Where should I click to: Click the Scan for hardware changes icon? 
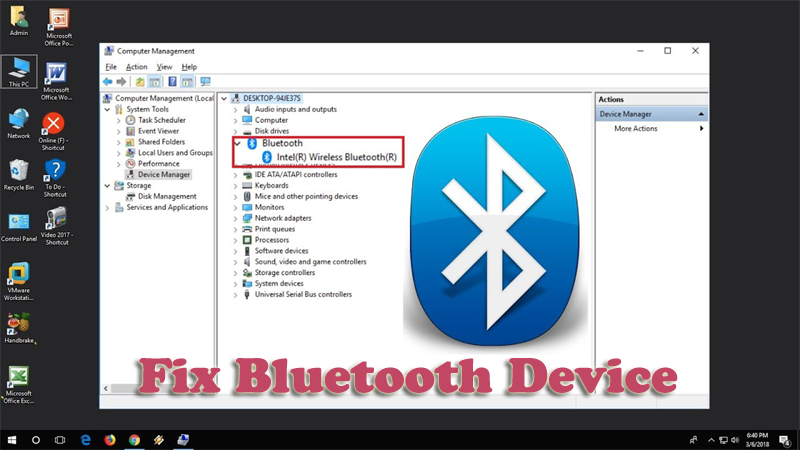205,82
